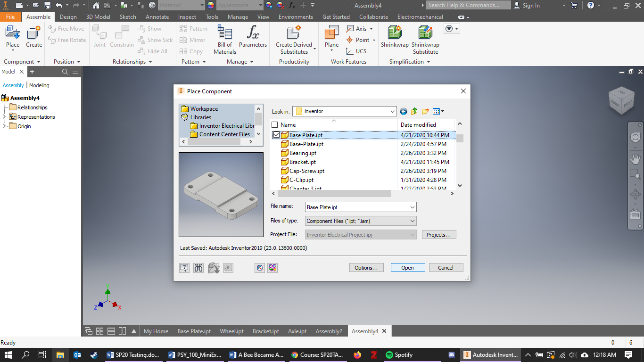Screen dimensions: 644x362
Task: Click Undo in quick access toolbar
Action: [x=58, y=5]
